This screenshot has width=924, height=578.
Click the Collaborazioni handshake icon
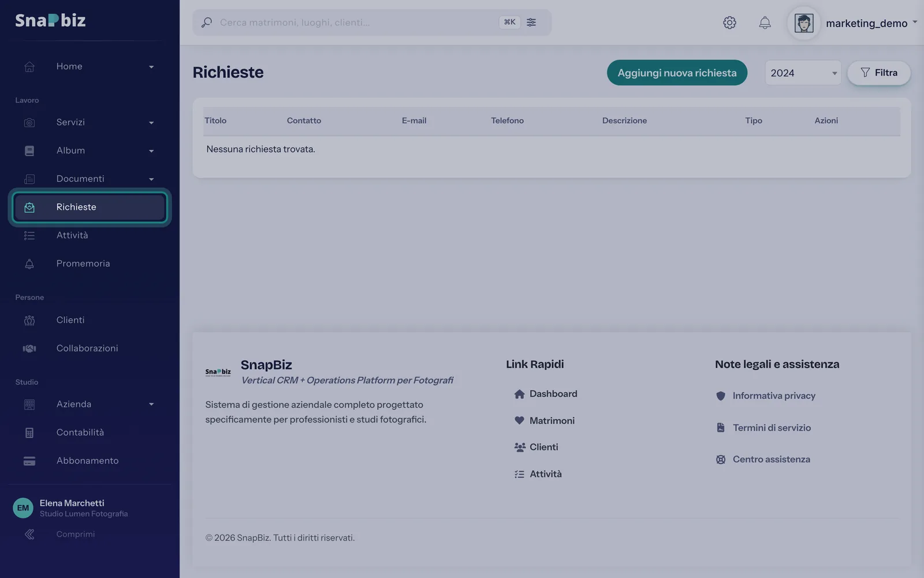[29, 349]
